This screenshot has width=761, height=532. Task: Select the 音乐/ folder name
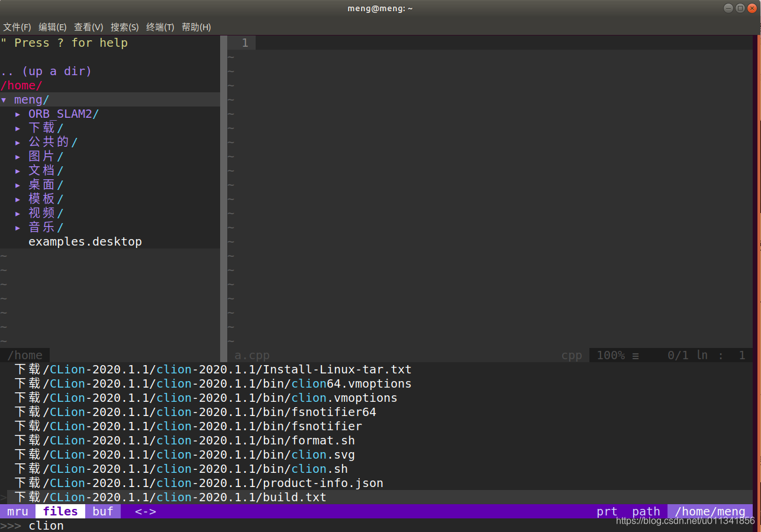(x=46, y=227)
